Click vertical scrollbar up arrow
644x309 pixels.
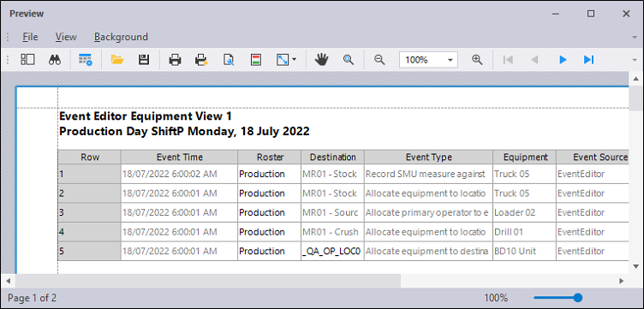[635, 79]
